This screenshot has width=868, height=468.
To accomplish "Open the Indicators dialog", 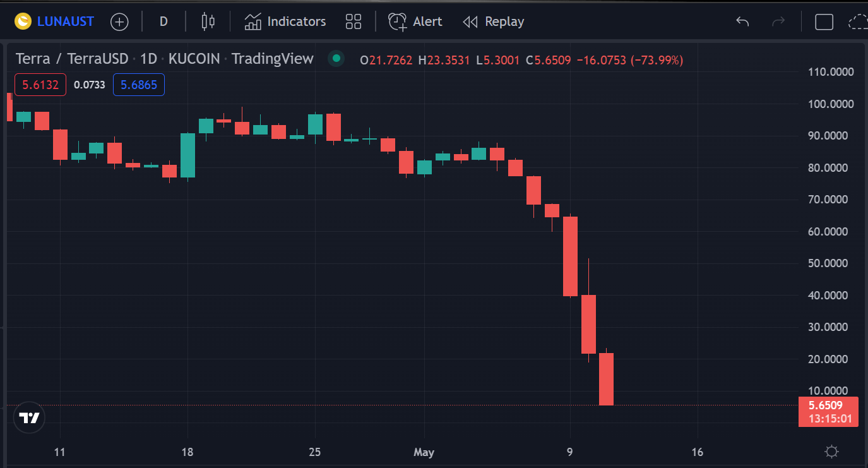I will 285,21.
